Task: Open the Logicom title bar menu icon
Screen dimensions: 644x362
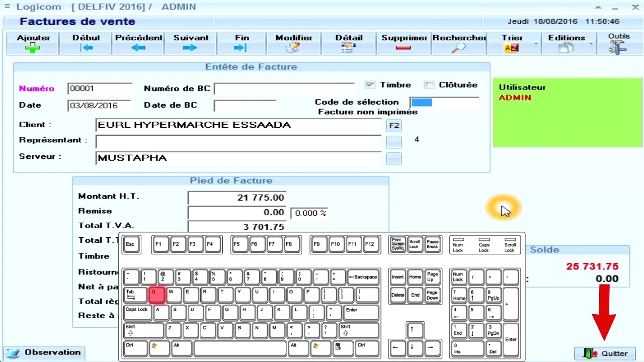Action: coord(7,7)
